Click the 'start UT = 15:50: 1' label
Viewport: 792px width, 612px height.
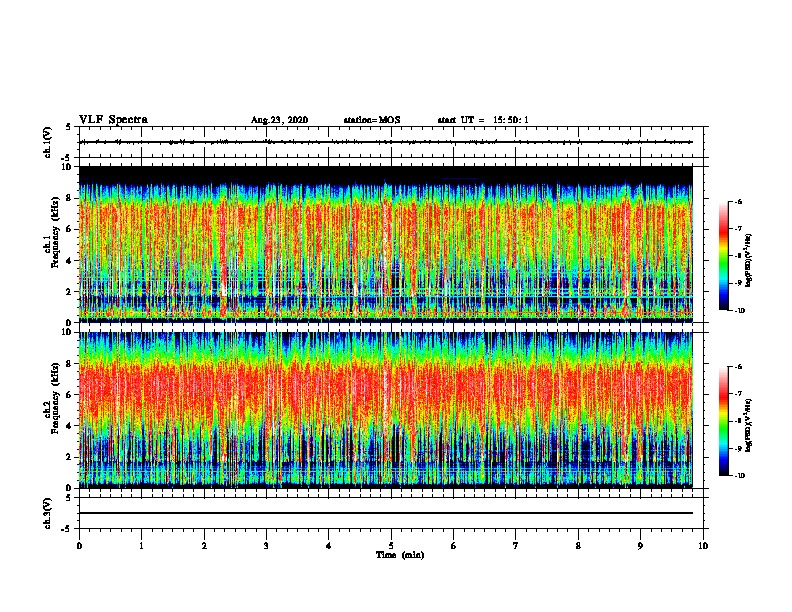tap(483, 120)
